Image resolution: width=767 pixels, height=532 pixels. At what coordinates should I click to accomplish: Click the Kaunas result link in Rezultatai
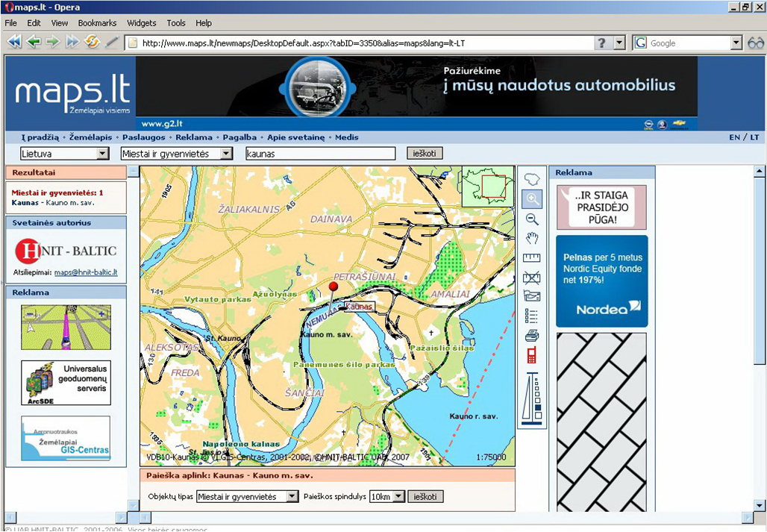click(25, 203)
